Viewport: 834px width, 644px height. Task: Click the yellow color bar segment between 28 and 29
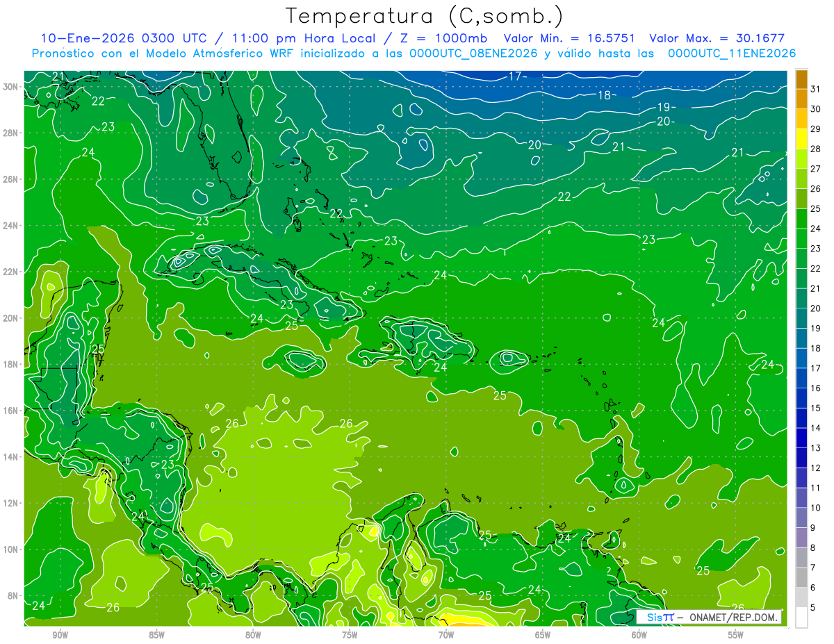[801, 139]
